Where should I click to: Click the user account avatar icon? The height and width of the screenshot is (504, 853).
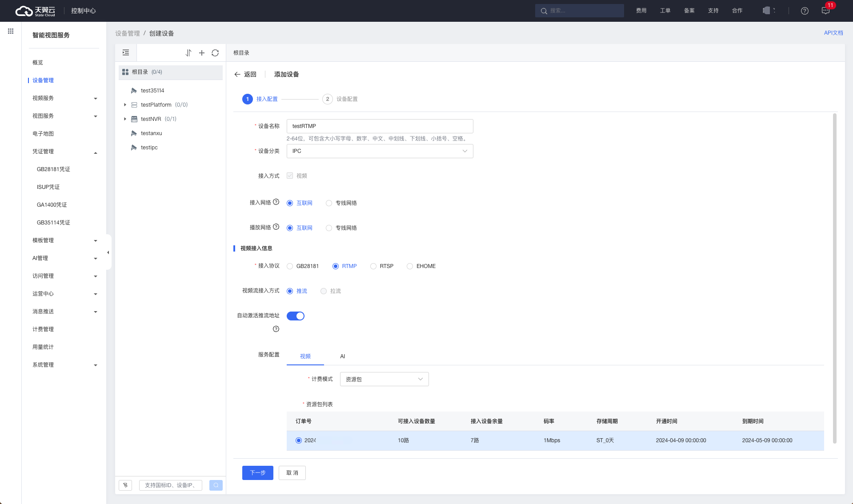click(x=766, y=10)
